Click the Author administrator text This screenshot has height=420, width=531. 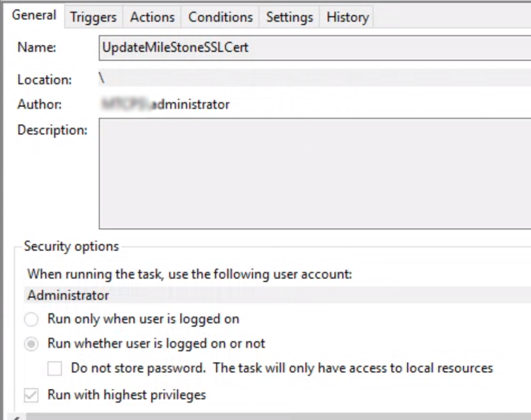tap(191, 104)
